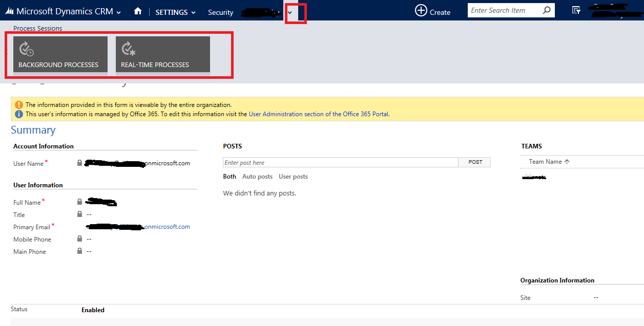Viewport: 644px width, 326px height.
Task: Go to the CRM Home icon
Action: [137, 11]
